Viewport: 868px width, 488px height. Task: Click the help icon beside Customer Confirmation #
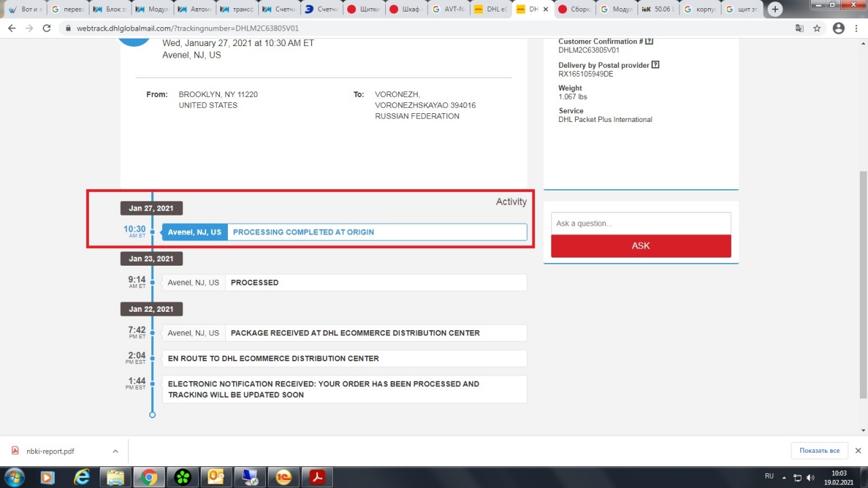[650, 41]
